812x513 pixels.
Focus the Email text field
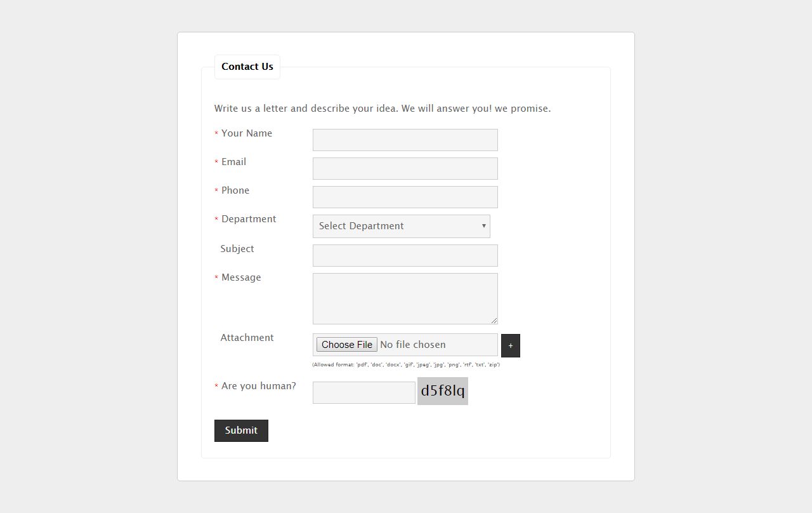click(x=405, y=169)
